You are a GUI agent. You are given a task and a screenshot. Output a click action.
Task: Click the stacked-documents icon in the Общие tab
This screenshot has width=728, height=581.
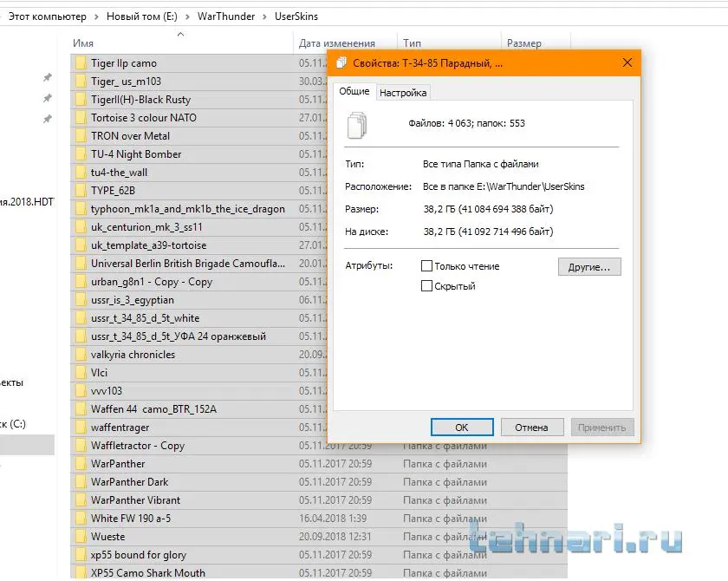click(357, 126)
